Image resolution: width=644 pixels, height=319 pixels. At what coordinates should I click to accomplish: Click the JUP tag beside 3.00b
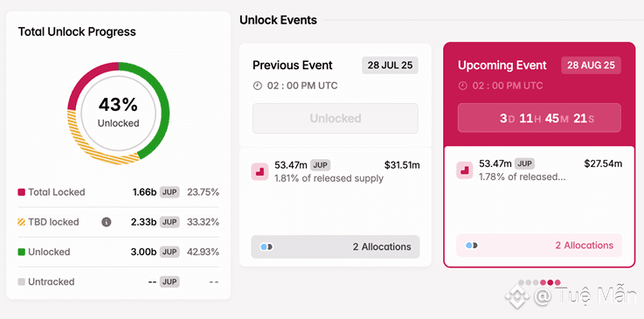click(x=170, y=252)
